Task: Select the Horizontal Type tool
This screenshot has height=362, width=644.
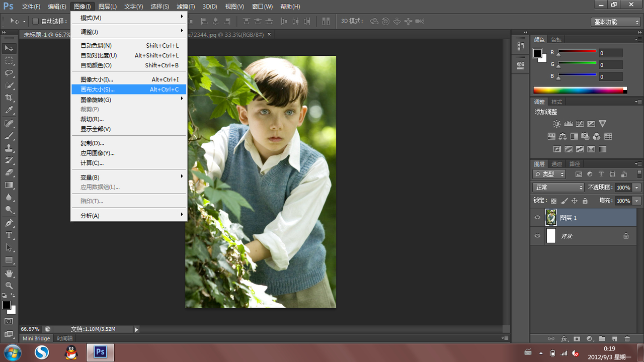Action: (9, 235)
